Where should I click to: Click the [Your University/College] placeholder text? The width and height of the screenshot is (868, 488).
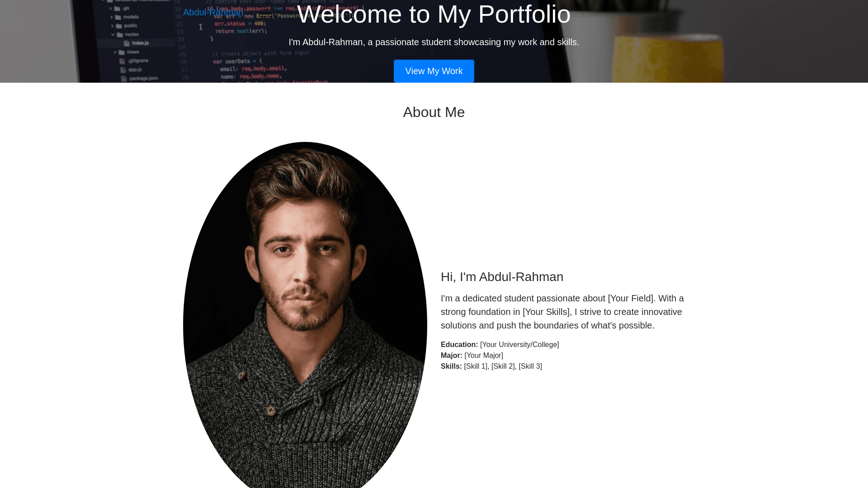pyautogui.click(x=519, y=344)
